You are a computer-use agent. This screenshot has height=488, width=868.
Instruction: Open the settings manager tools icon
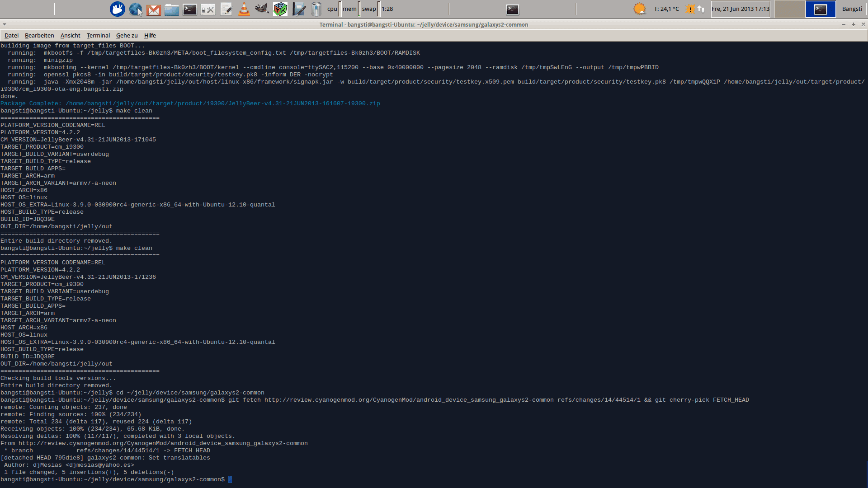[208, 9]
